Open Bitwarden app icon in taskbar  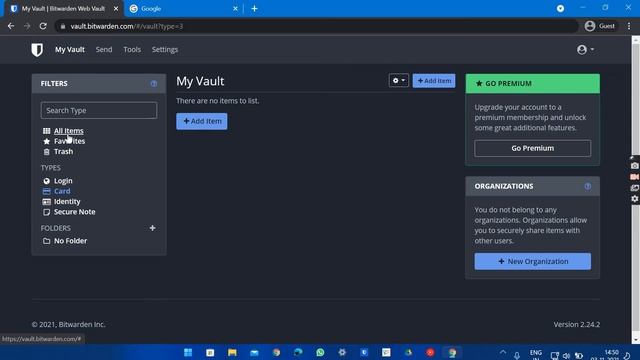tap(364, 353)
